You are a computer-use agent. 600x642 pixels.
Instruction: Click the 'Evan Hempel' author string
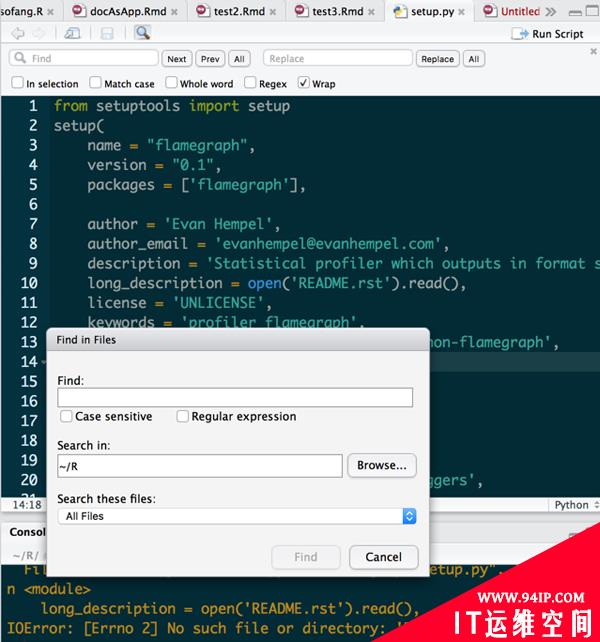coord(217,224)
